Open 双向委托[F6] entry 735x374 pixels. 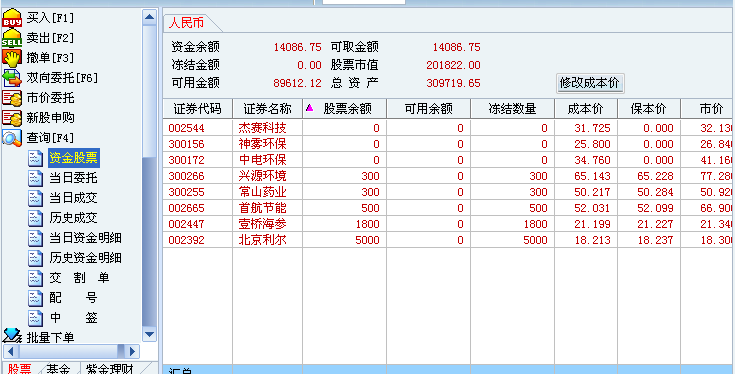coord(62,78)
